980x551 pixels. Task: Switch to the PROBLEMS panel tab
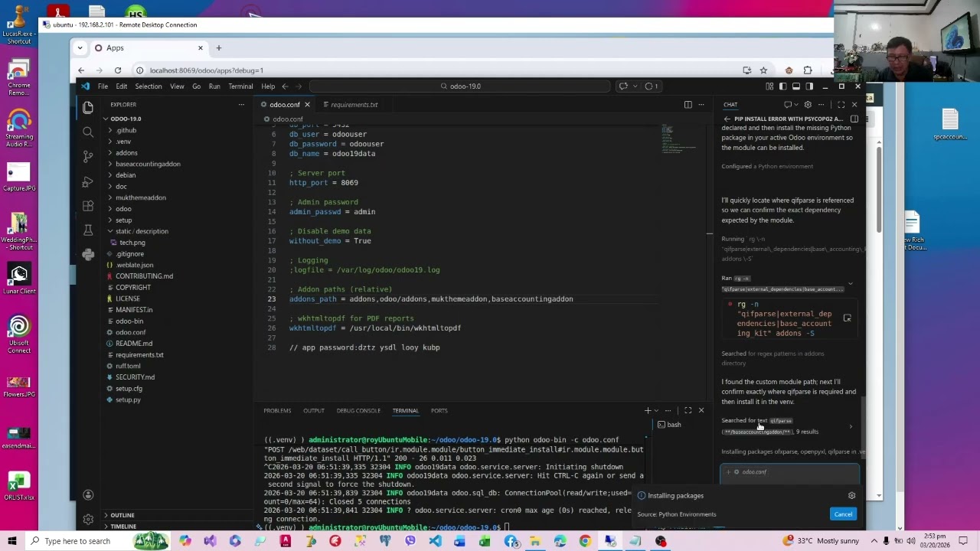tap(277, 411)
